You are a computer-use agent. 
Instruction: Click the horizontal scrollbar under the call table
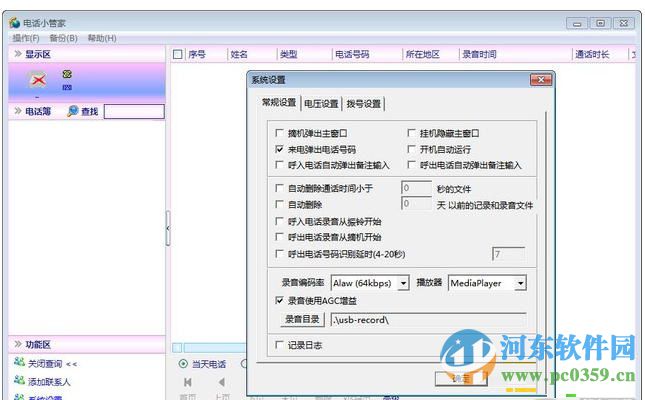214,348
